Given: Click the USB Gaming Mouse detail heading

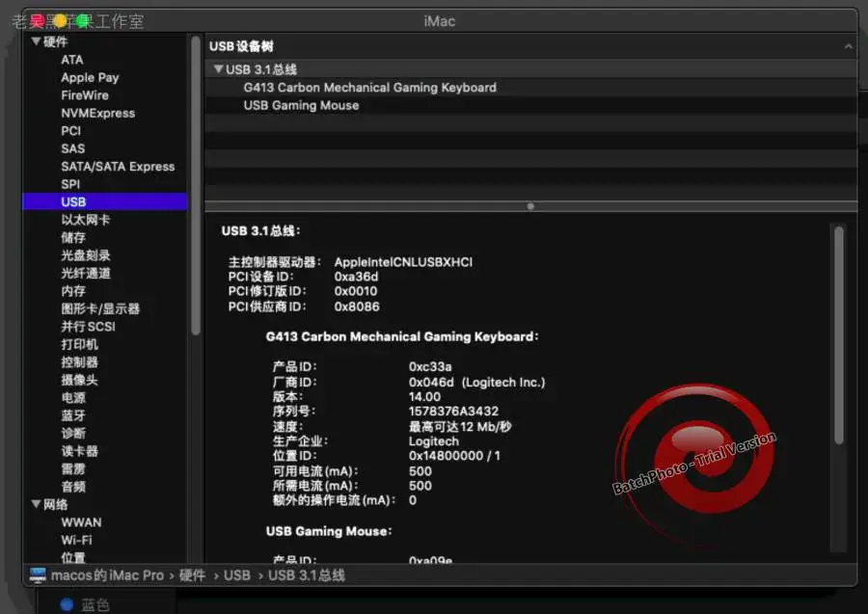Looking at the screenshot, I should [329, 531].
